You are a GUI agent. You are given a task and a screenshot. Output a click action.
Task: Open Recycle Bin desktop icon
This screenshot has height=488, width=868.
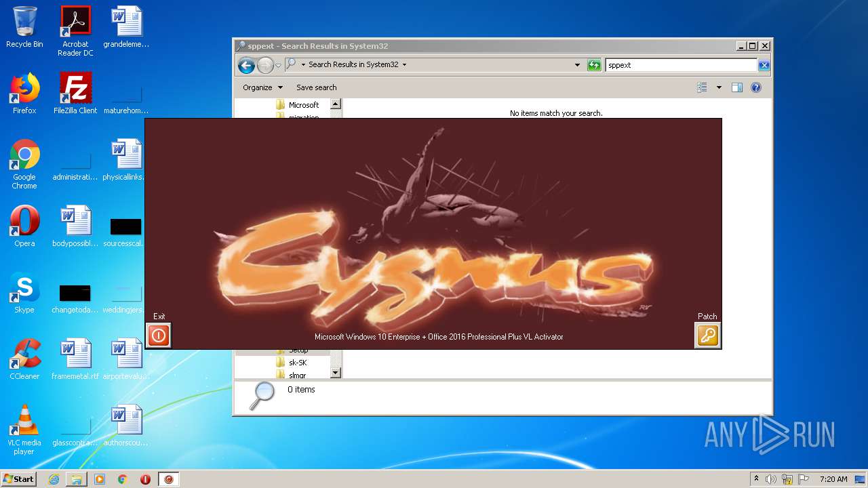tap(24, 28)
